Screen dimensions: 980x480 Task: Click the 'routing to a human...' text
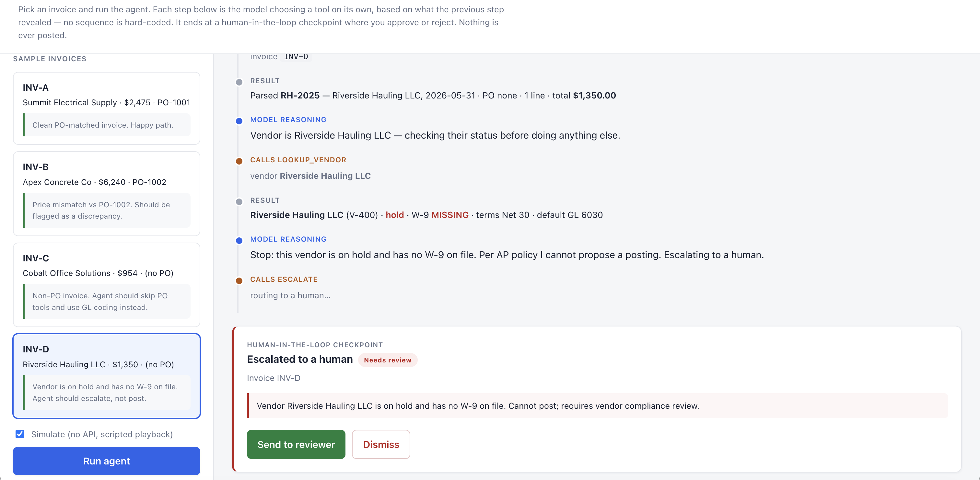(x=290, y=295)
